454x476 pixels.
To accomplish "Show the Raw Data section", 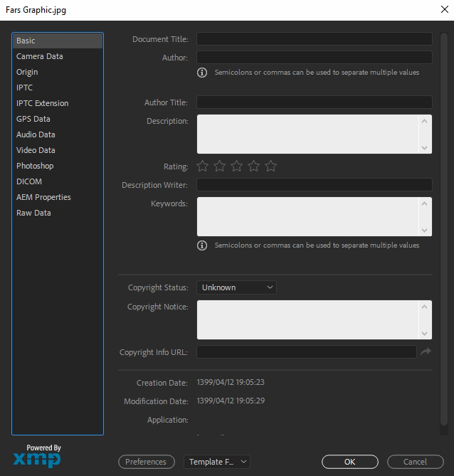I will [x=33, y=213].
